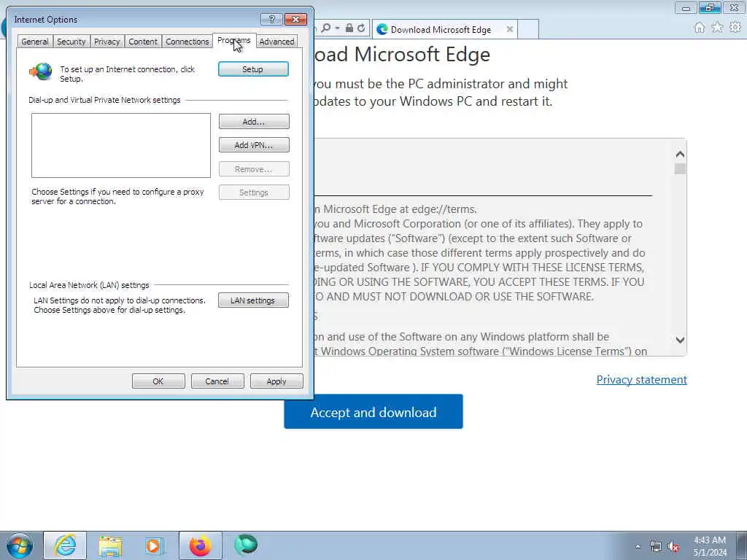Open Firefox from the taskbar

point(201,545)
